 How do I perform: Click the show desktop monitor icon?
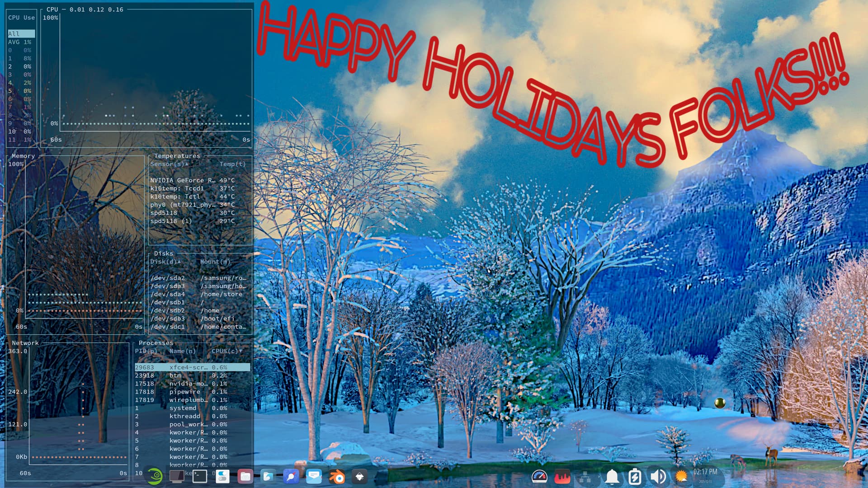(177, 476)
